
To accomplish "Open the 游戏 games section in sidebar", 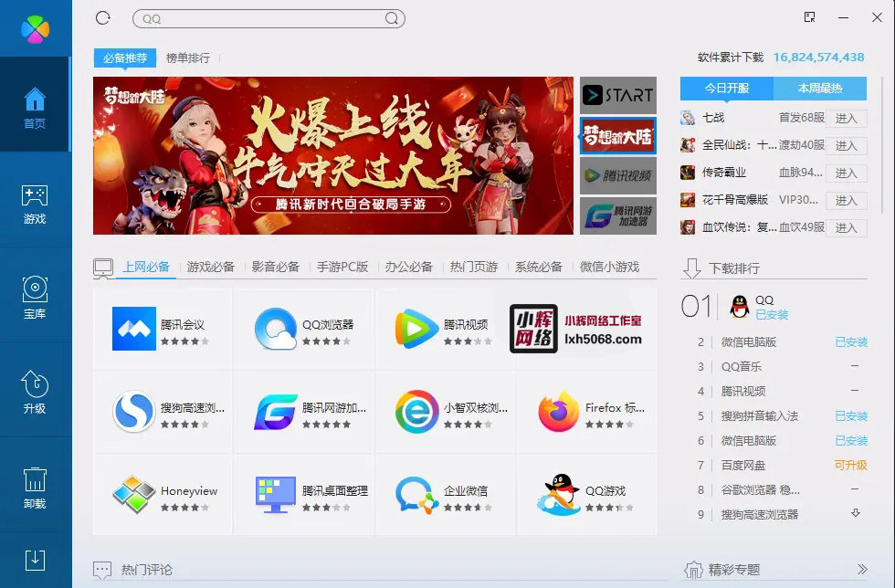I will tap(35, 204).
